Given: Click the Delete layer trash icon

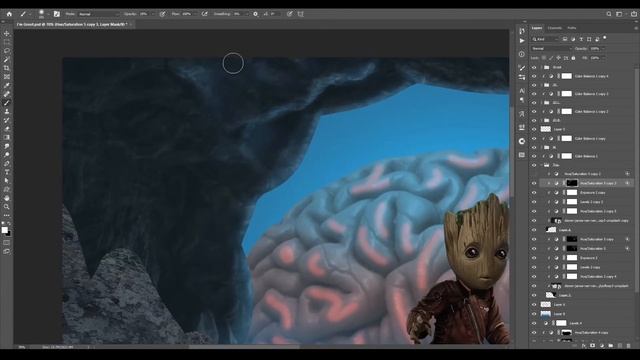Looking at the screenshot, I should [x=629, y=346].
